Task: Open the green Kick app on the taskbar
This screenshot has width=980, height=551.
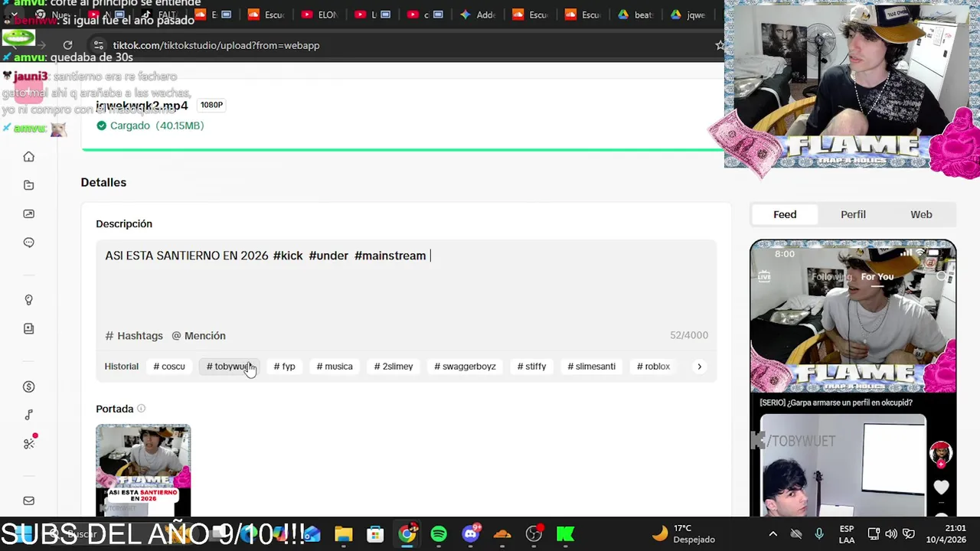Action: pos(566,534)
